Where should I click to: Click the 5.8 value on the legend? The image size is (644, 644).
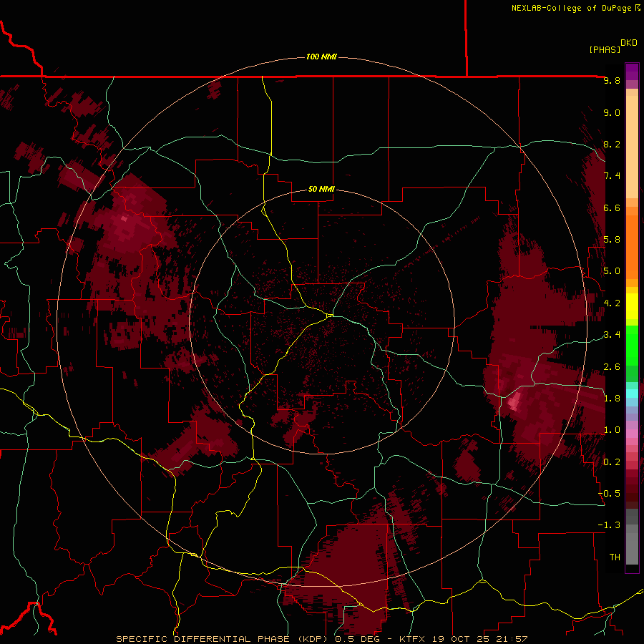click(612, 240)
